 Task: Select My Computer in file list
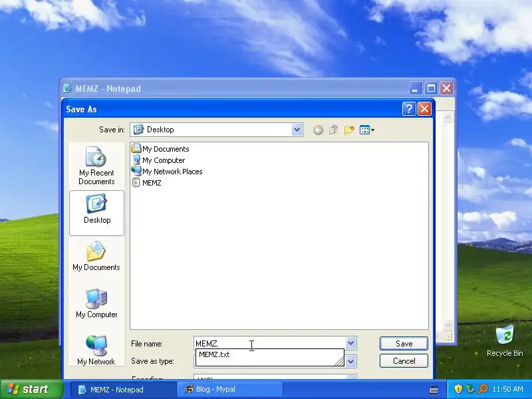click(x=159, y=160)
